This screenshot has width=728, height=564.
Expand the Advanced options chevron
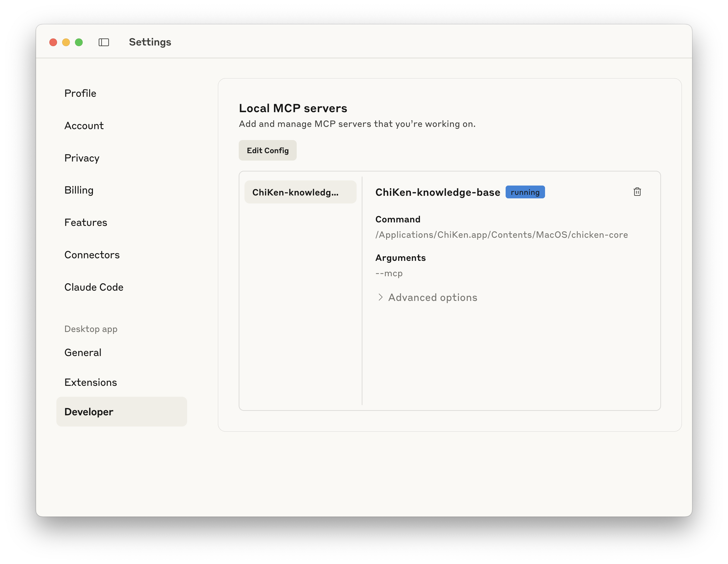pyautogui.click(x=380, y=297)
